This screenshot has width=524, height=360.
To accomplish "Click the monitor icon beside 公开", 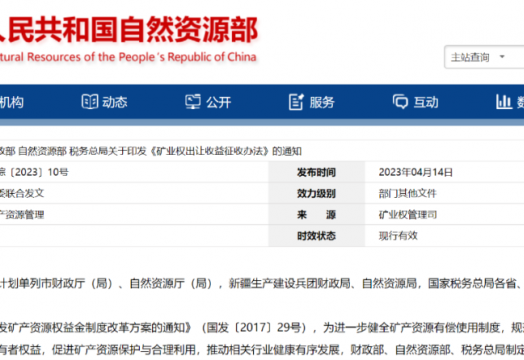I will pyautogui.click(x=193, y=102).
